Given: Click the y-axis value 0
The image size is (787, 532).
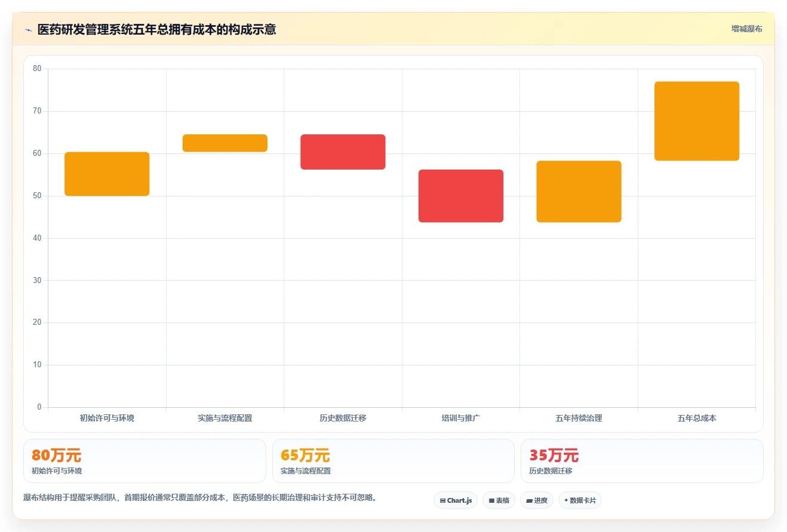Looking at the screenshot, I should click(x=39, y=407).
